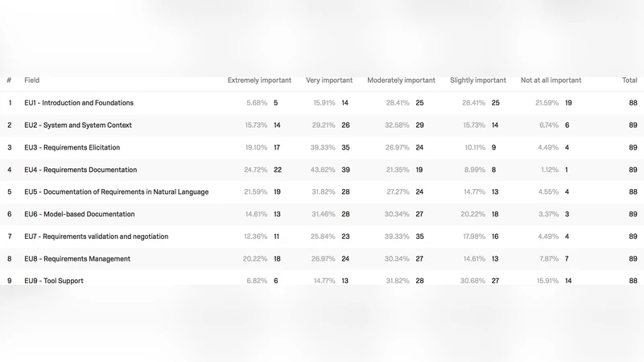Select EU7 - Requirements validation and negotiation row label
This screenshot has height=362, width=644.
[96, 237]
